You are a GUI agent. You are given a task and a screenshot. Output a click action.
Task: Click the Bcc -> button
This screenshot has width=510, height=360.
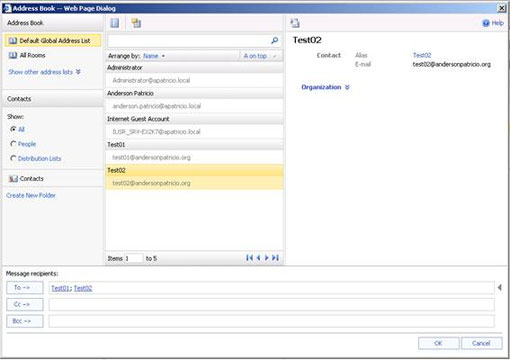coord(25,321)
